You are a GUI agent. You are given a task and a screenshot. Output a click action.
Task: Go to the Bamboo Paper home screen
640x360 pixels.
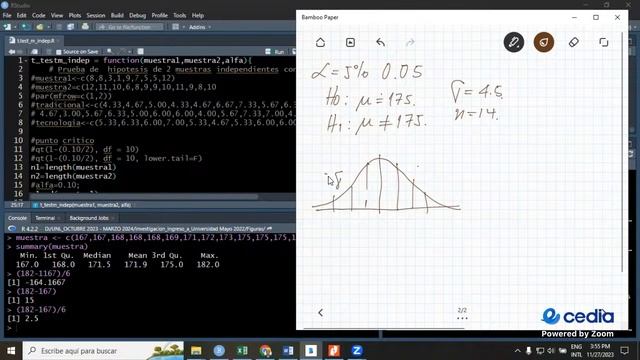[x=320, y=42]
